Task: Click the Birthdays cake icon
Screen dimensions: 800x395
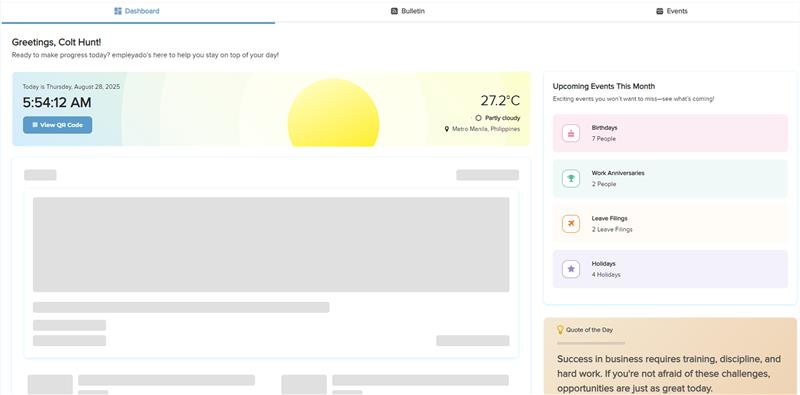Action: coord(571,133)
